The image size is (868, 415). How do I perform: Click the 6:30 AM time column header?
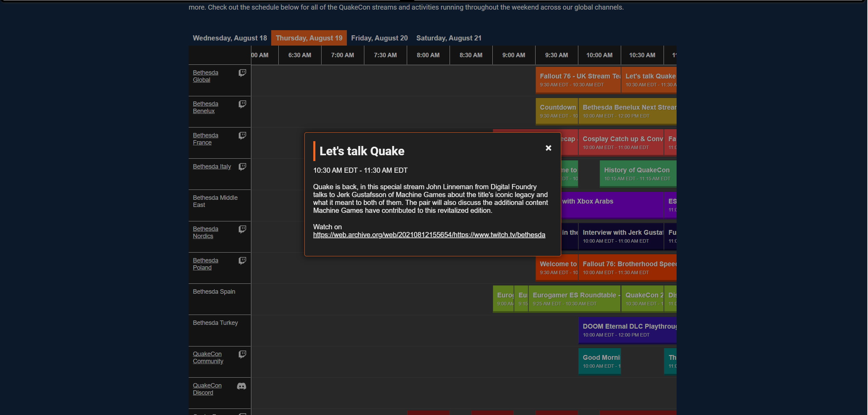coord(300,55)
